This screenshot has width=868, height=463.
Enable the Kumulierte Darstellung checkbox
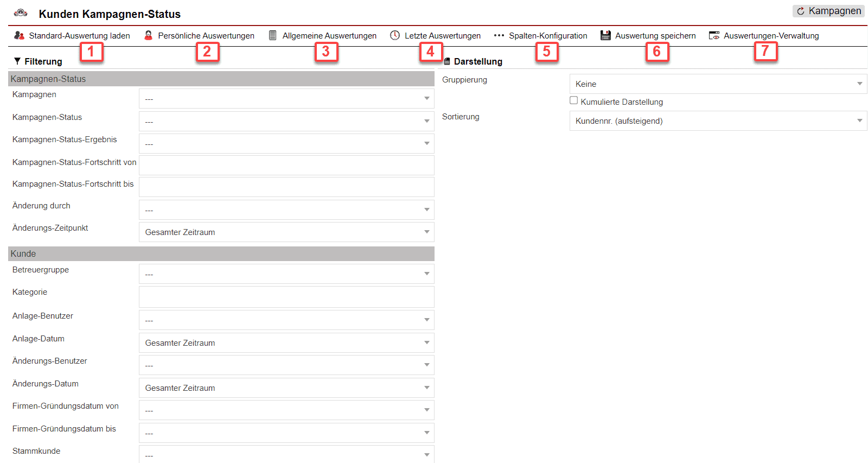[x=573, y=100]
